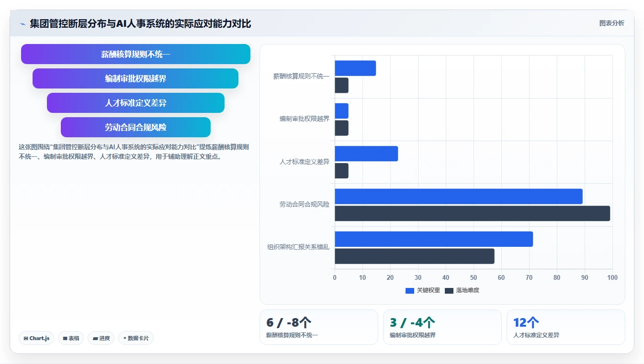Viewport: 644px width, 364px height.
Task: Click the blue 薪酬核算规则不统一 chart bar
Action: pos(355,68)
